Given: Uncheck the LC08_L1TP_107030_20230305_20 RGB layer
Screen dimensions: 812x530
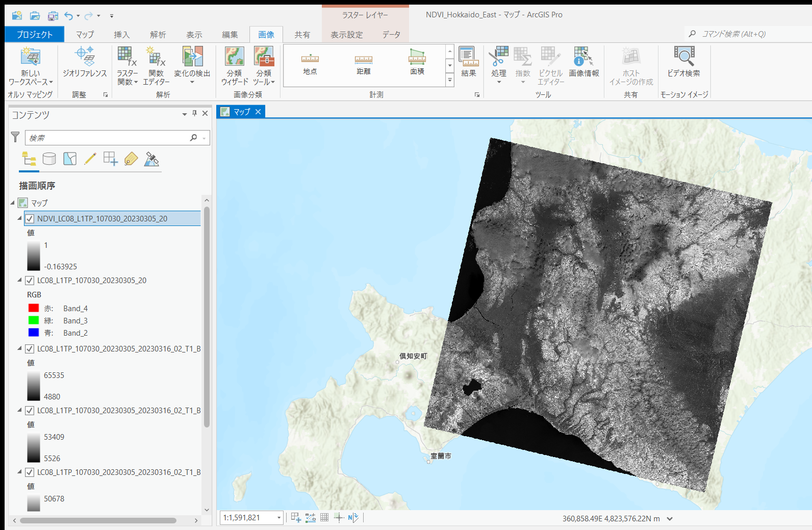Looking at the screenshot, I should tap(30, 281).
